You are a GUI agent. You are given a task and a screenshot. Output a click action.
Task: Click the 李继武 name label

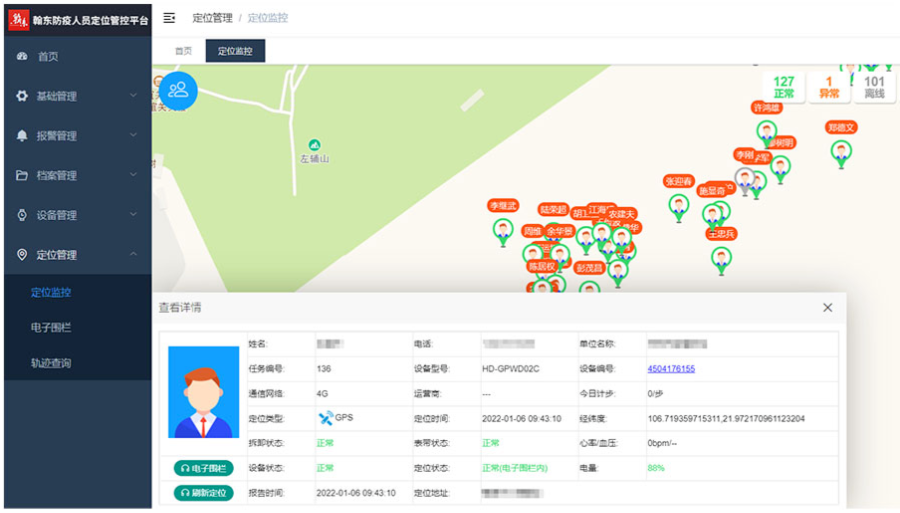[x=503, y=205]
